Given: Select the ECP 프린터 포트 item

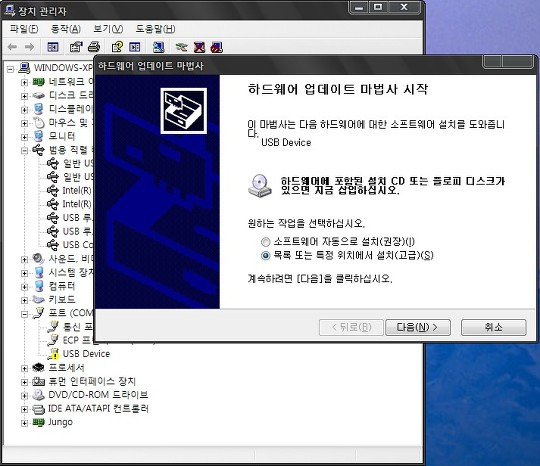Looking at the screenshot, I should [78, 340].
